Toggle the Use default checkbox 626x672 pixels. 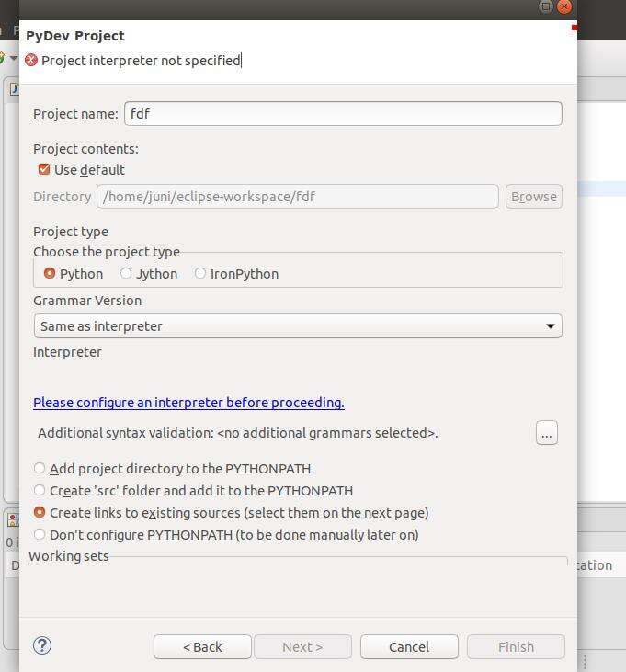[x=44, y=169]
